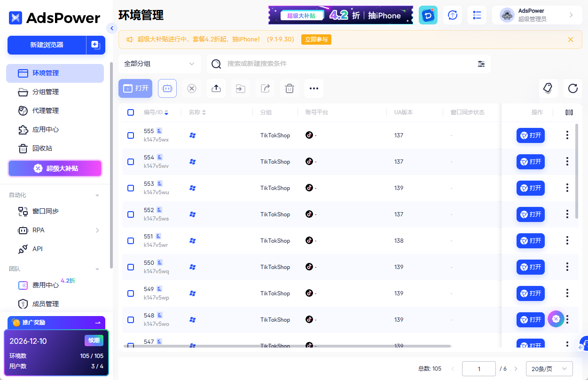This screenshot has width=588, height=380.
Task: Click the 续期 renew button
Action: click(94, 340)
